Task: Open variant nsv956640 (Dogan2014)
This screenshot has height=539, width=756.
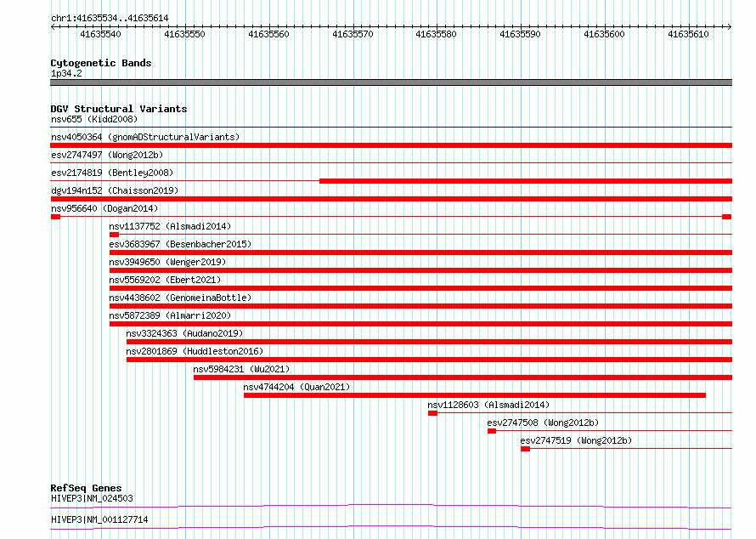Action: coord(104,208)
